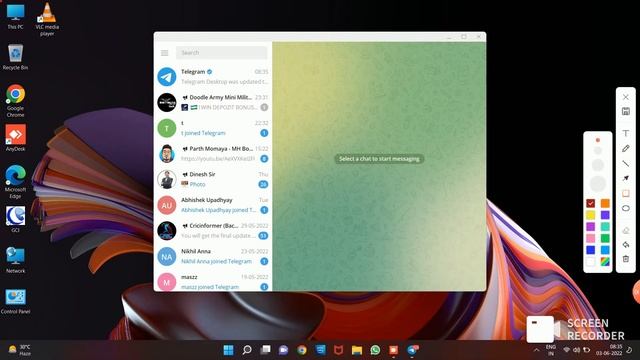
Task: Select the Ellipse shape tool
Action: 626,209
